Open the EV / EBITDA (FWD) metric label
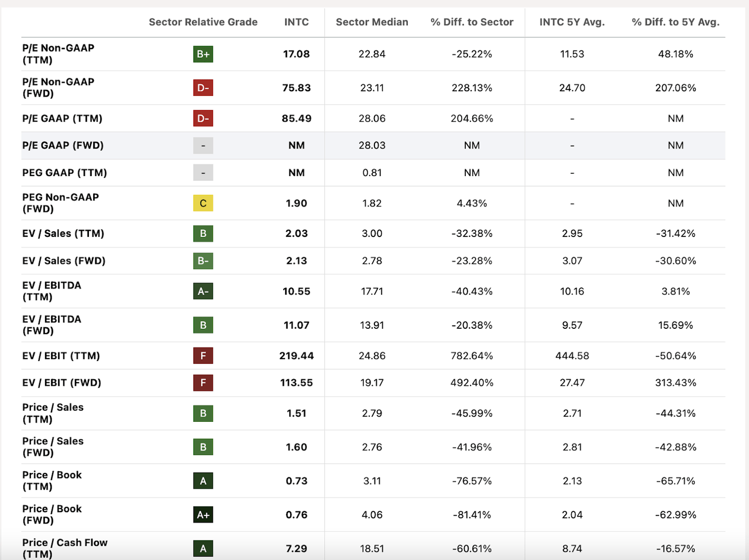 (52, 325)
